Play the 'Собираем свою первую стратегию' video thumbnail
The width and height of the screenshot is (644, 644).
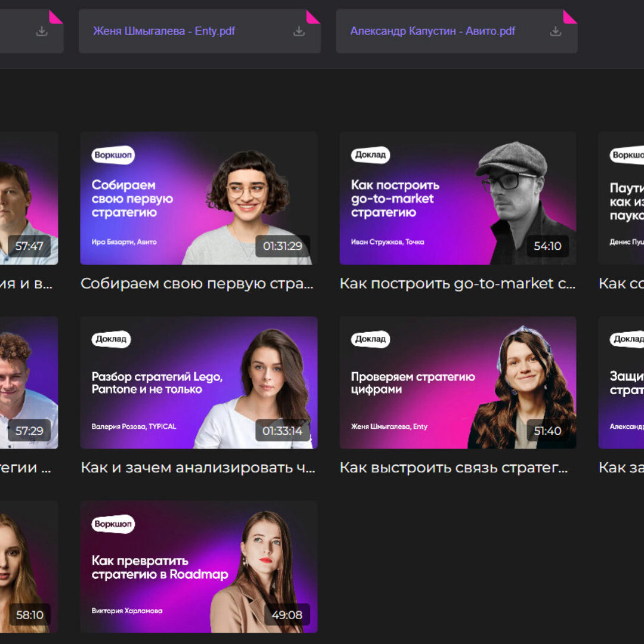pyautogui.click(x=199, y=198)
